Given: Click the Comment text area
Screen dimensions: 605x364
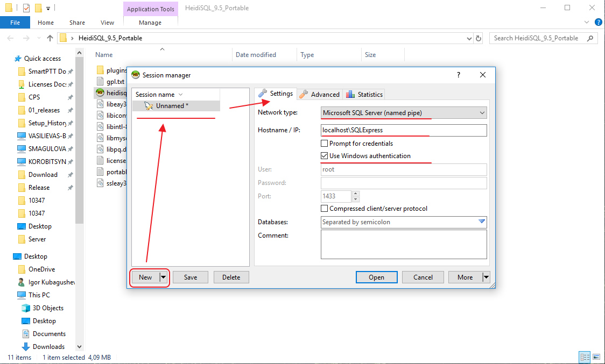Looking at the screenshot, I should coord(404,245).
